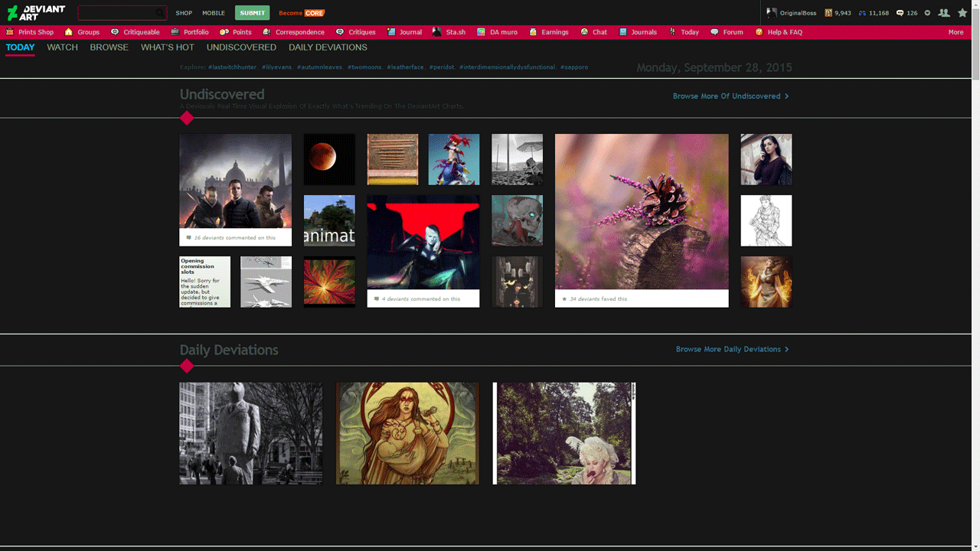
Task: Open the pencil sketch figure thumbnail
Action: (766, 220)
